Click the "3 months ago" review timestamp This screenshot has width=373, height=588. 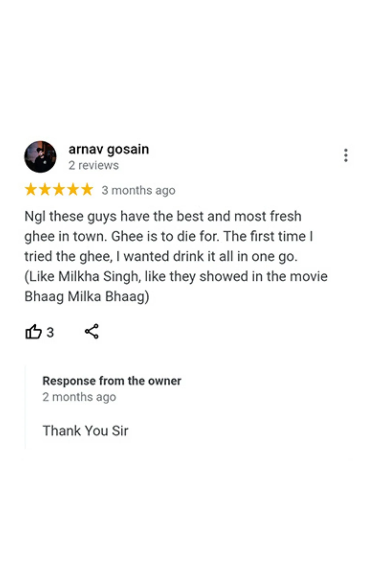[139, 190]
